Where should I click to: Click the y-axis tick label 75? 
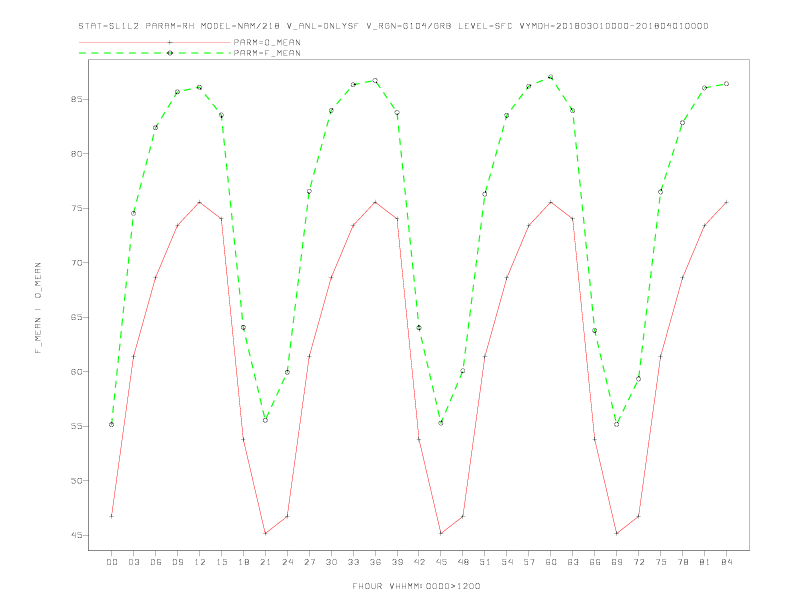76,209
